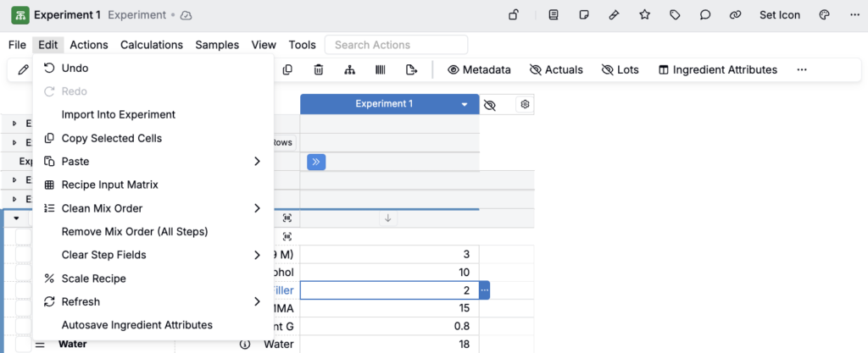Toggle Metadata visibility
Image resolution: width=868 pixels, height=353 pixels.
tap(479, 70)
